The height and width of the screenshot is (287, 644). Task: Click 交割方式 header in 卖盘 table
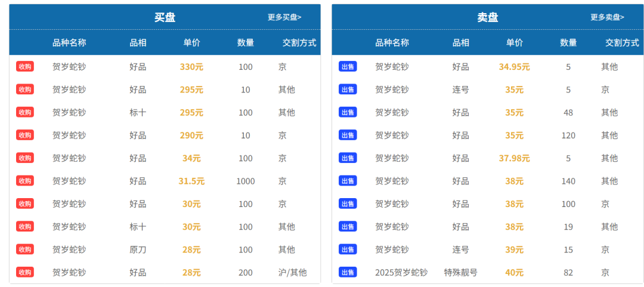[622, 42]
